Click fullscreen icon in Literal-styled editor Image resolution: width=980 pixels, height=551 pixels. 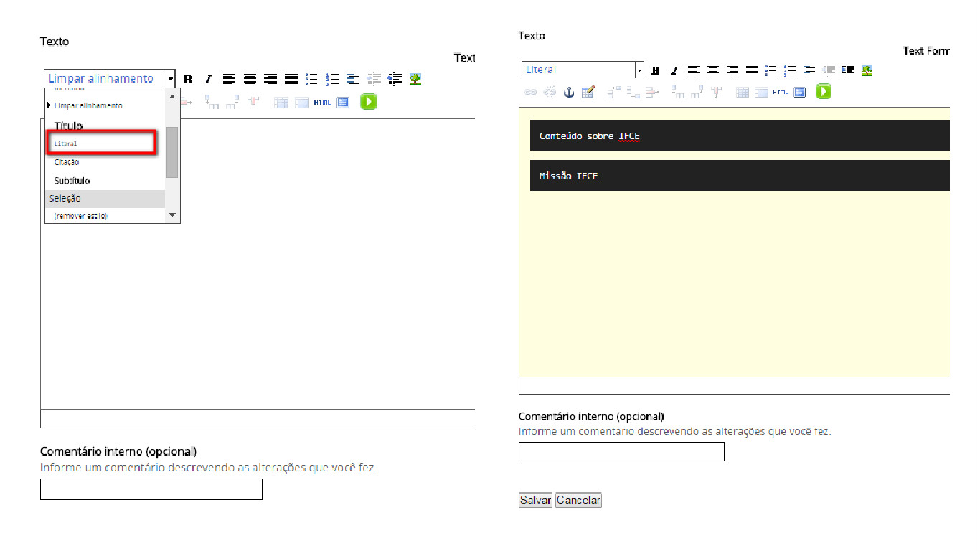[800, 92]
